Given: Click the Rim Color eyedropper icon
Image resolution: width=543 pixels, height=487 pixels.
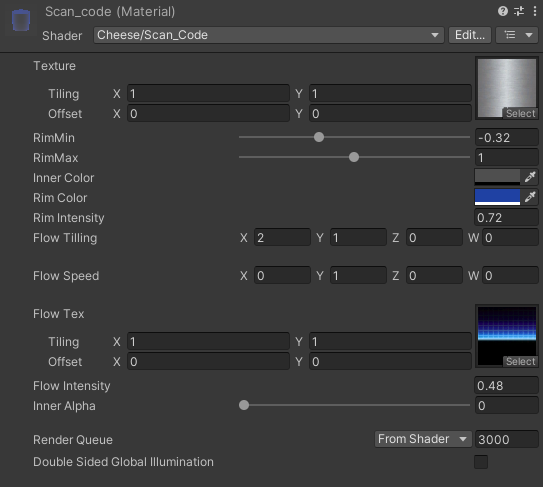Looking at the screenshot, I should 530,197.
